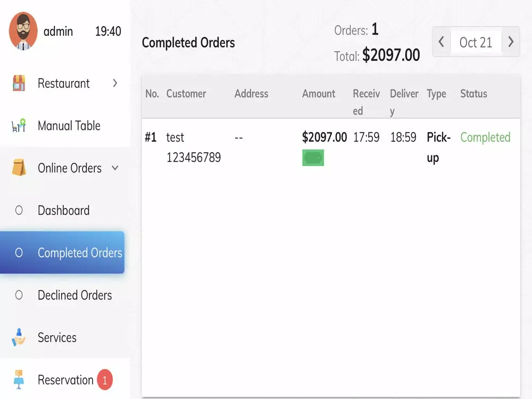Go to the previous date

(442, 42)
